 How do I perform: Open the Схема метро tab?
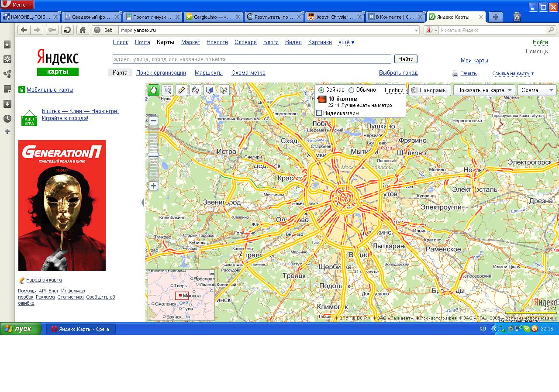click(248, 73)
